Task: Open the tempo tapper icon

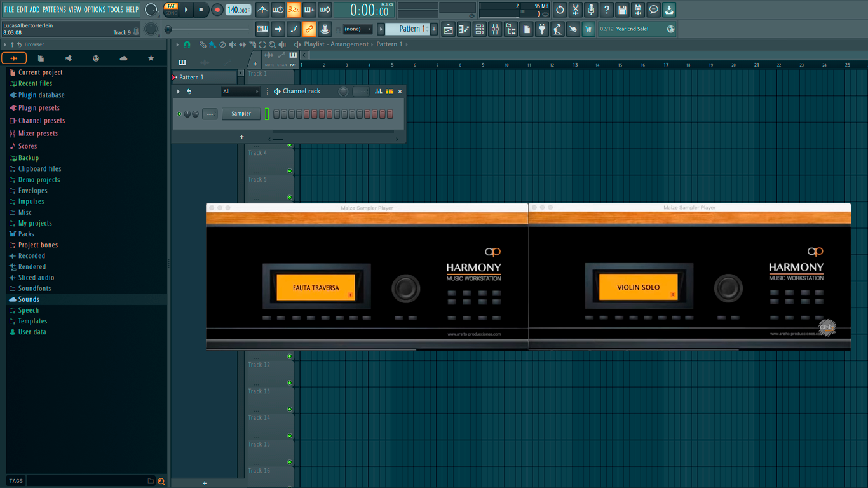Action: [x=557, y=29]
